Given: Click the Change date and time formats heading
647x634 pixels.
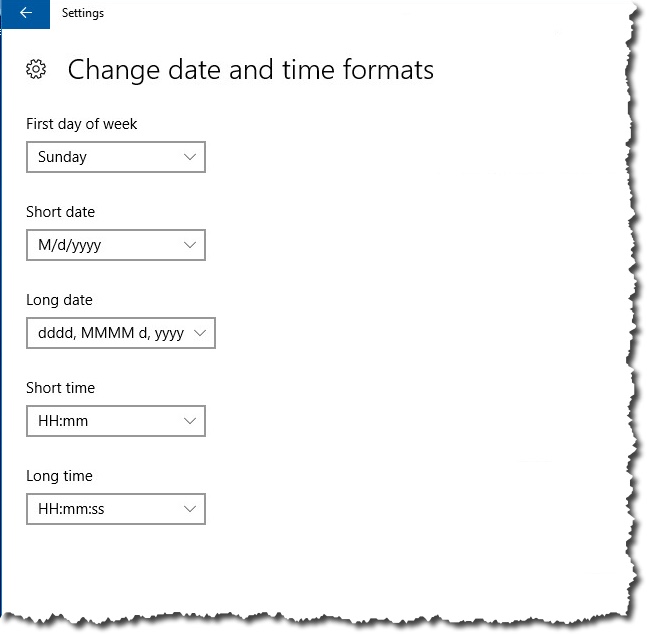Looking at the screenshot, I should coord(250,69).
